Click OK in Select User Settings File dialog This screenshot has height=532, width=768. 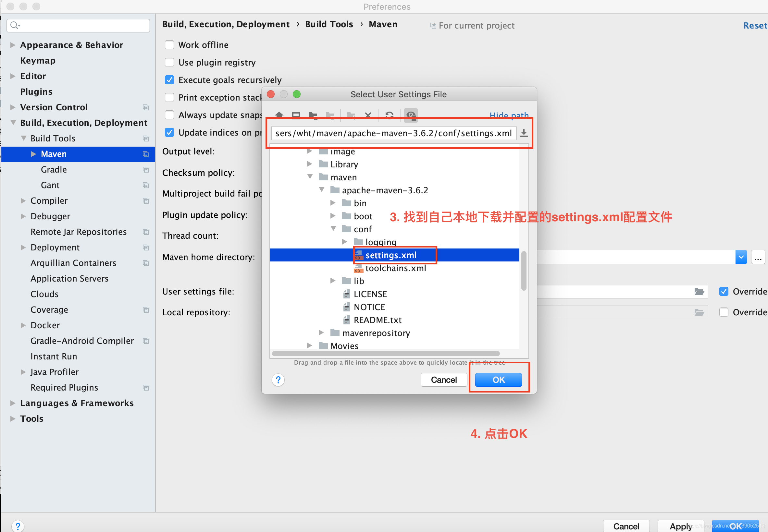coord(498,380)
